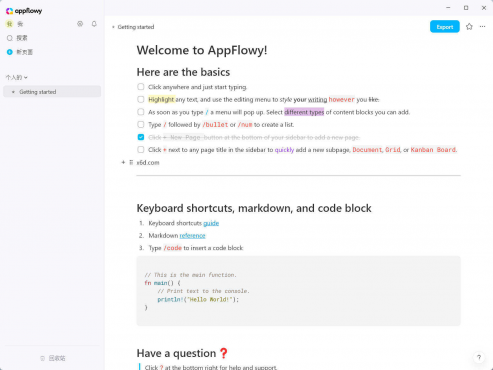This screenshot has width=493, height=370.
Task: Check the 'Click + next to any page' checkbox
Action: tap(141, 150)
